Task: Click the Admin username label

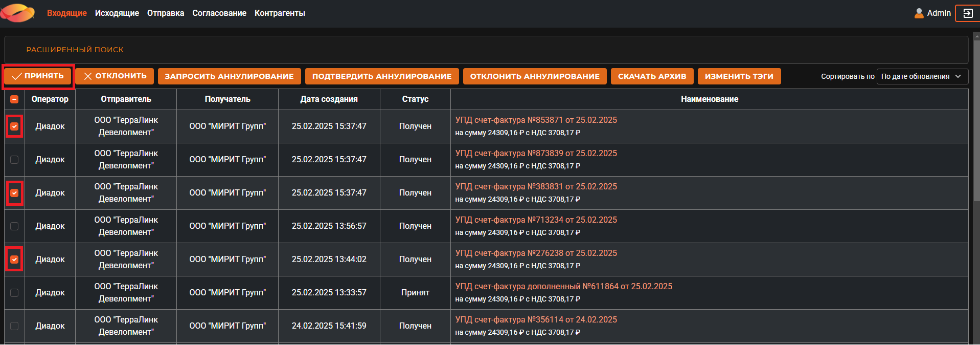Action: (x=939, y=13)
